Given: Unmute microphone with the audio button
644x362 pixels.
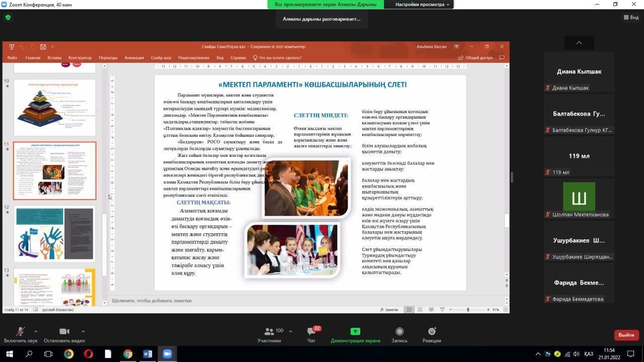Looking at the screenshot, I should click(x=21, y=331).
